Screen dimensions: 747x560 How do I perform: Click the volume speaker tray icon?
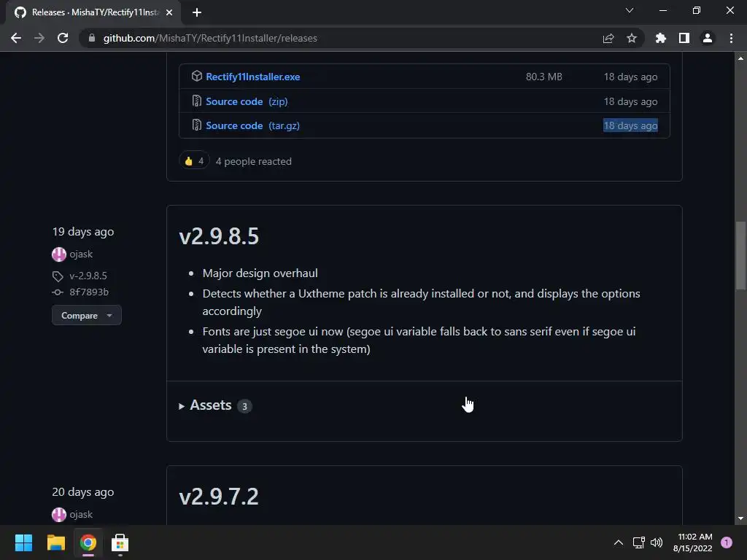(x=657, y=542)
